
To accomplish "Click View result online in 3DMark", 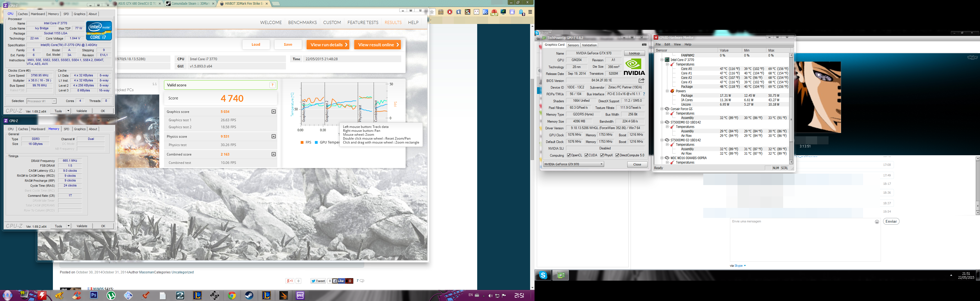I will (378, 45).
